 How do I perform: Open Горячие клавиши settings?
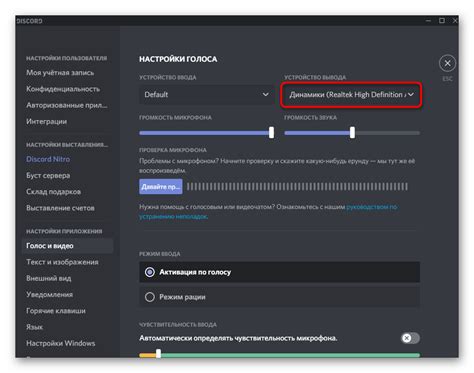[x=56, y=311]
